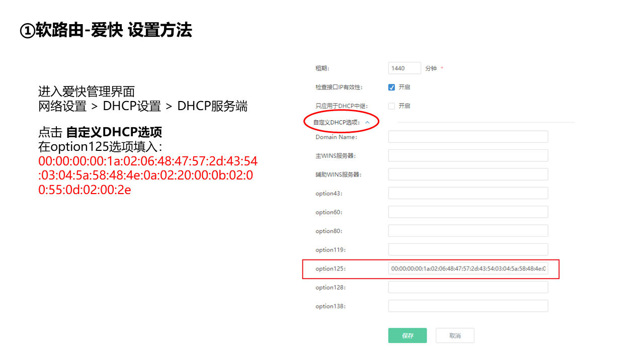Viewport: 644px width, 362px height.
Task: Click the 租期 lease time field
Action: pos(405,68)
